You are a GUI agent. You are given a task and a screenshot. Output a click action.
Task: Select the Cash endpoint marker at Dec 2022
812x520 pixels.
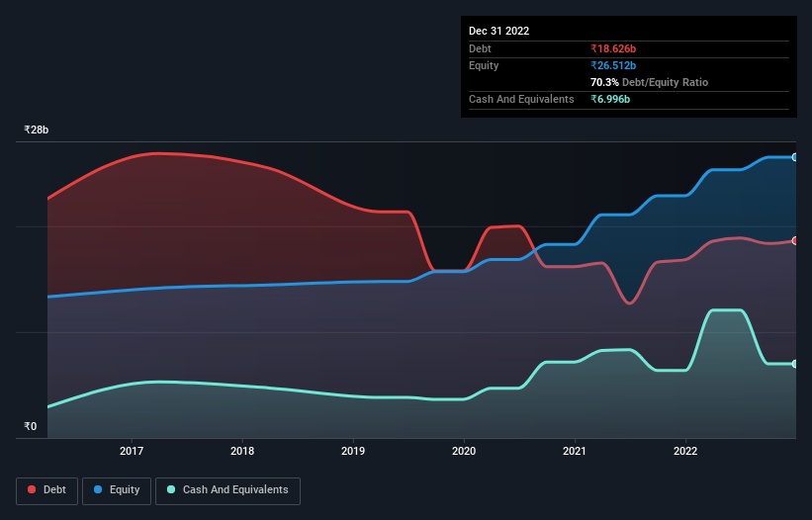click(x=795, y=364)
